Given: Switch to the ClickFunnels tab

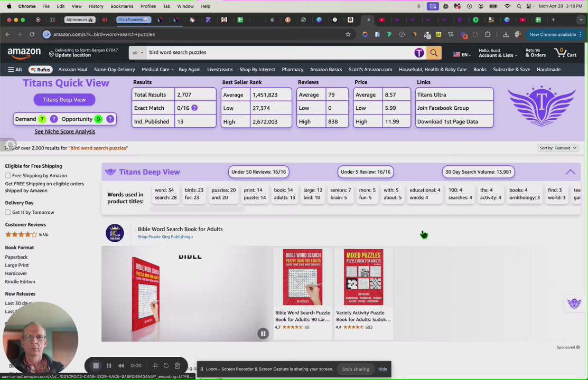Looking at the screenshot, I should click(134, 20).
